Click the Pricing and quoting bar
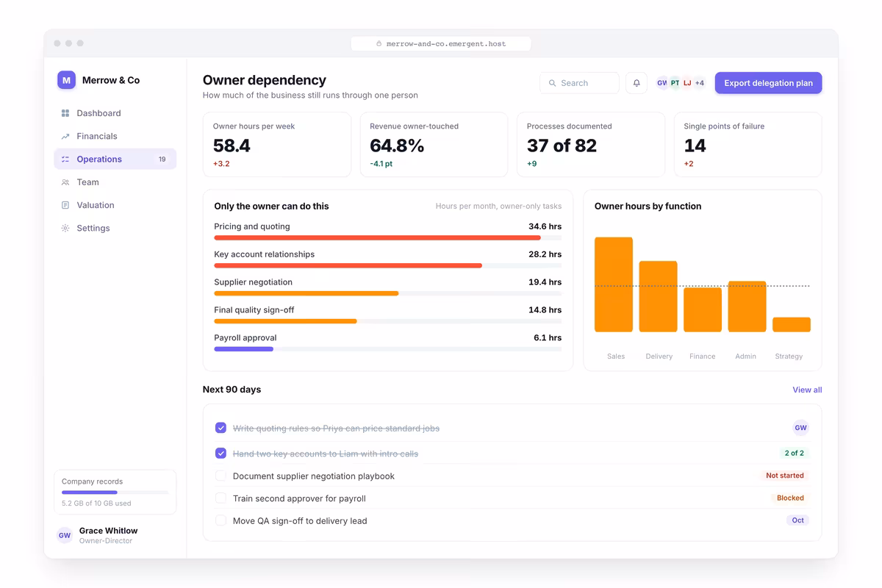The width and height of the screenshot is (882, 588). pos(387,238)
